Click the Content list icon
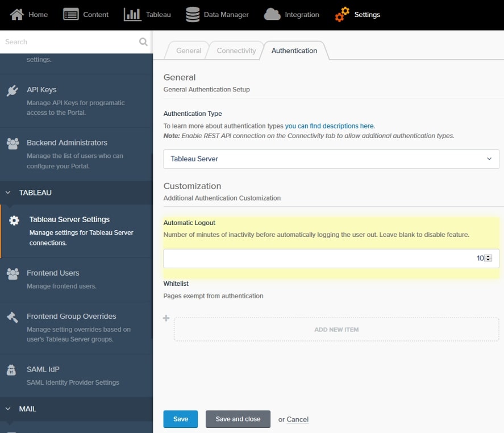This screenshot has height=433, width=504. (x=70, y=14)
